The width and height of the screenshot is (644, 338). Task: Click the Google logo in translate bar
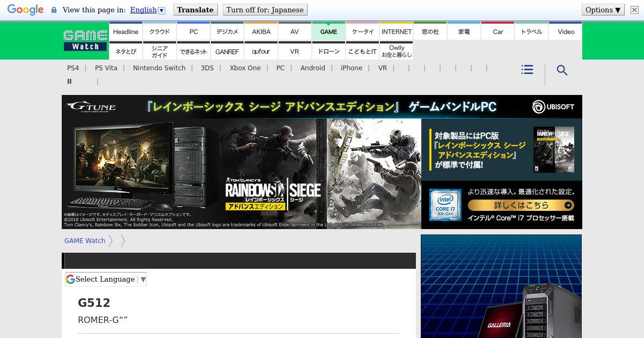coord(25,10)
